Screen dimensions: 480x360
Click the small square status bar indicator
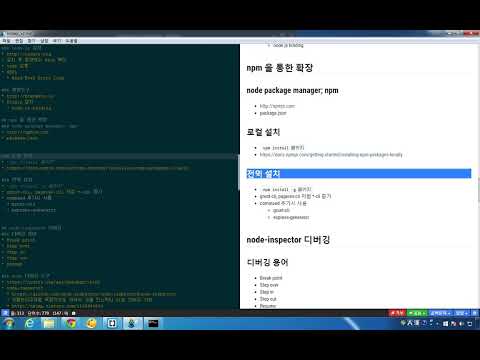[x=74, y=313]
